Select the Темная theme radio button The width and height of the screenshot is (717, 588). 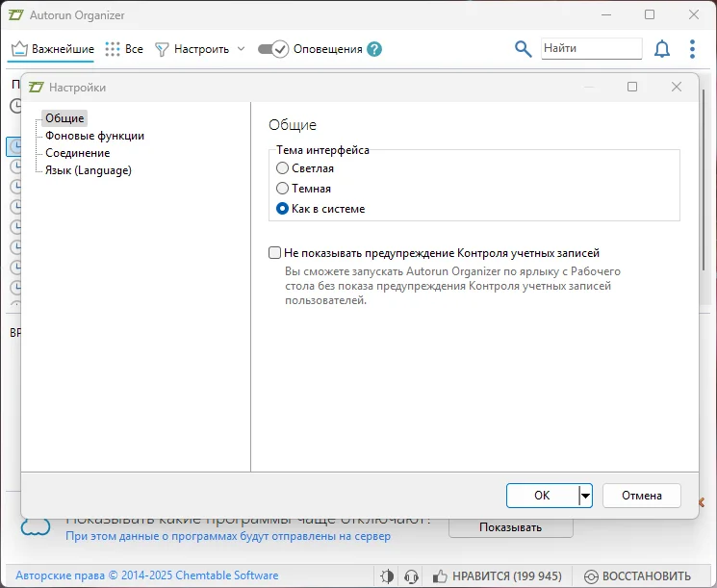pyautogui.click(x=282, y=189)
